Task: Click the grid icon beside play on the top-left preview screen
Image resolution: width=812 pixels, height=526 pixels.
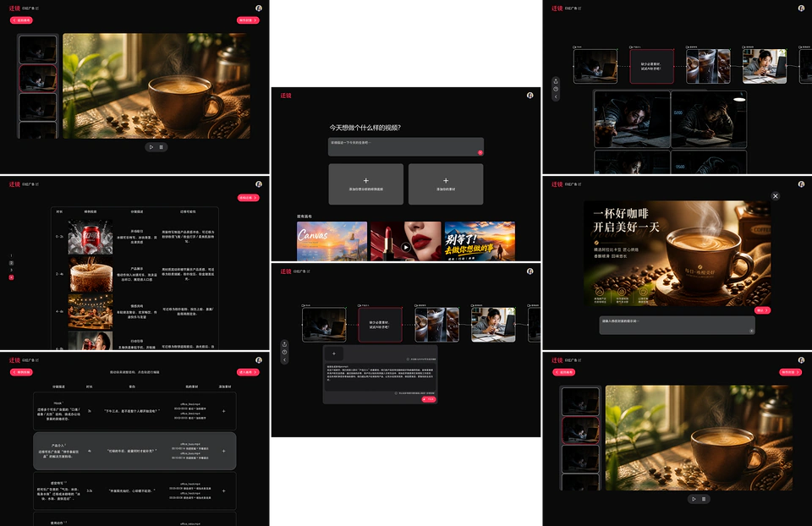Action: 161,147
